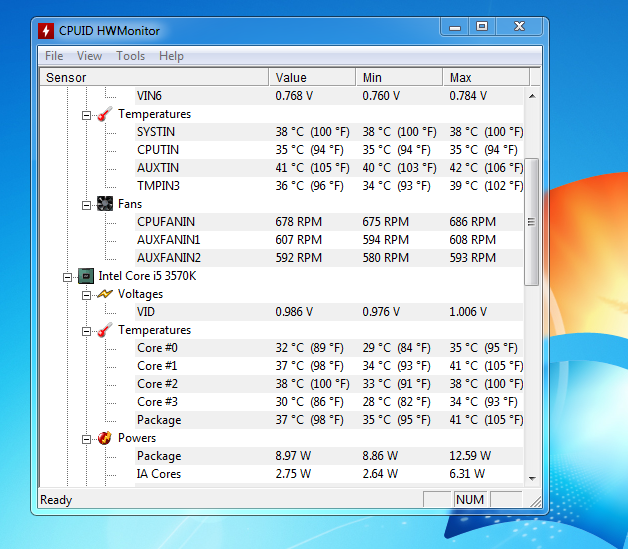Open the View menu
The width and height of the screenshot is (628, 549).
coord(89,56)
